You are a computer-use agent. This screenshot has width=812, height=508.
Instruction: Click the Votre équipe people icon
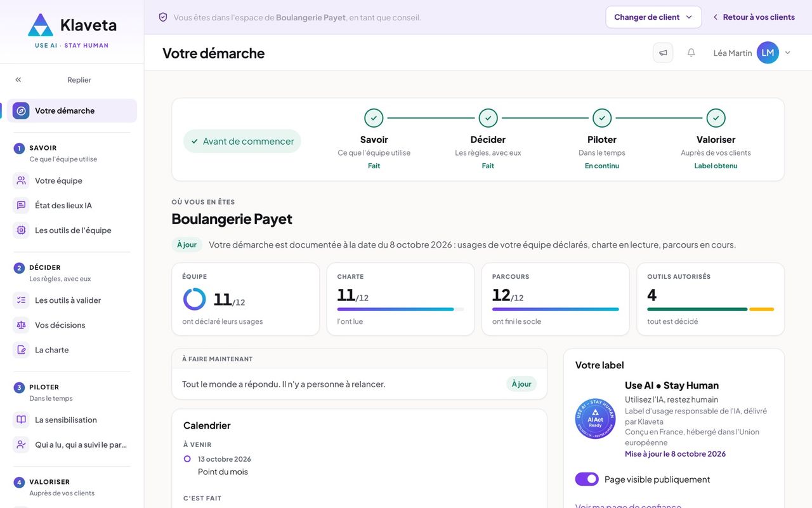pyautogui.click(x=21, y=180)
